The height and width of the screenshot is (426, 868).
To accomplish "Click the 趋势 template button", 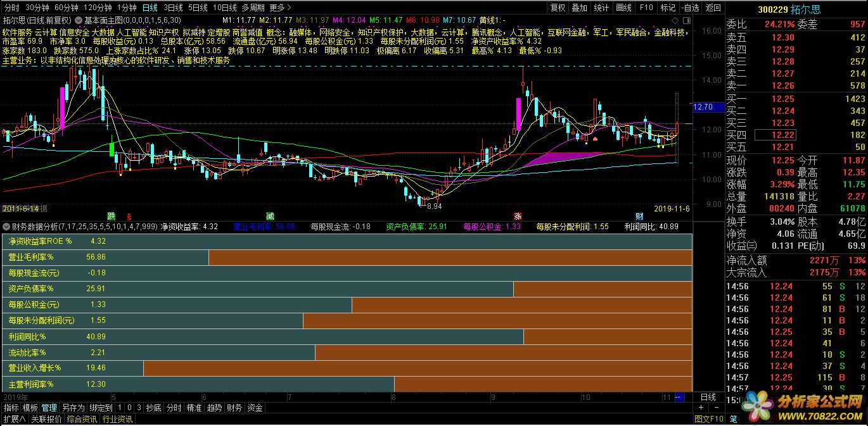I will click(214, 408).
